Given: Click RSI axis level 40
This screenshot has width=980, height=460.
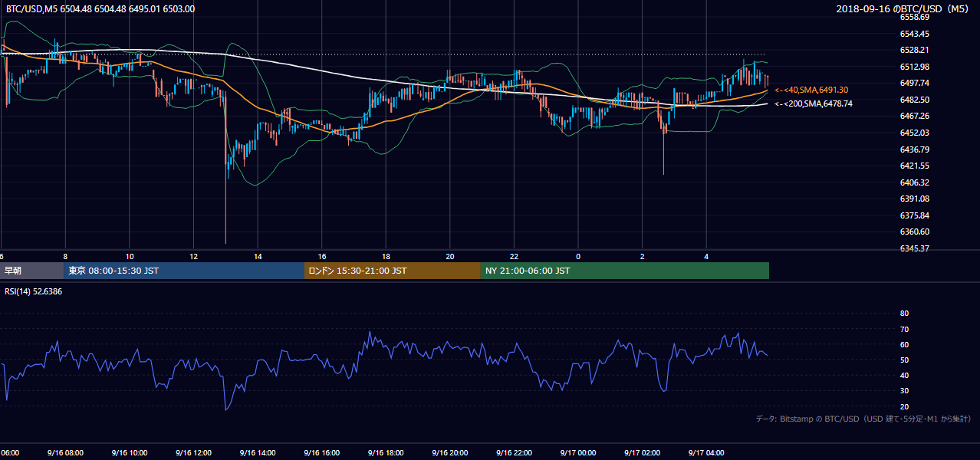Looking at the screenshot, I should point(904,376).
